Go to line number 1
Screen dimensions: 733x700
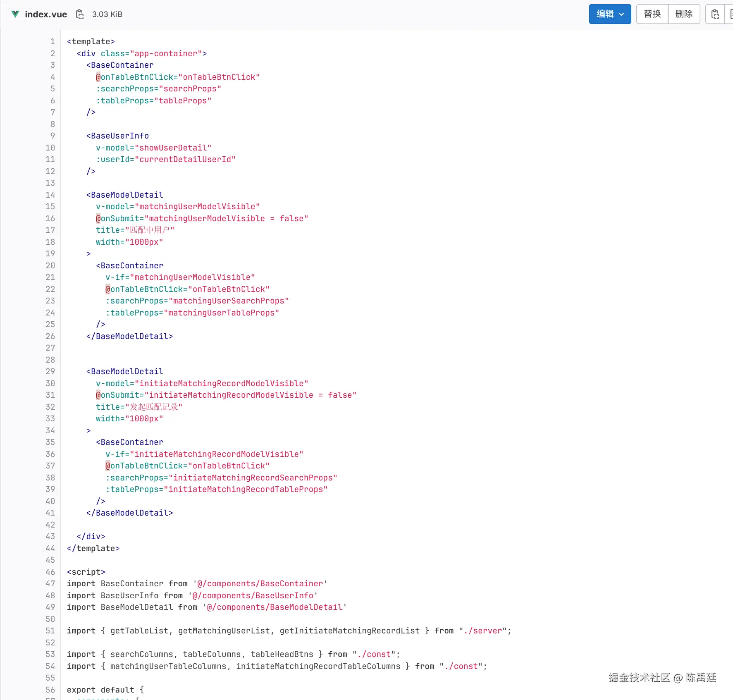(x=53, y=42)
